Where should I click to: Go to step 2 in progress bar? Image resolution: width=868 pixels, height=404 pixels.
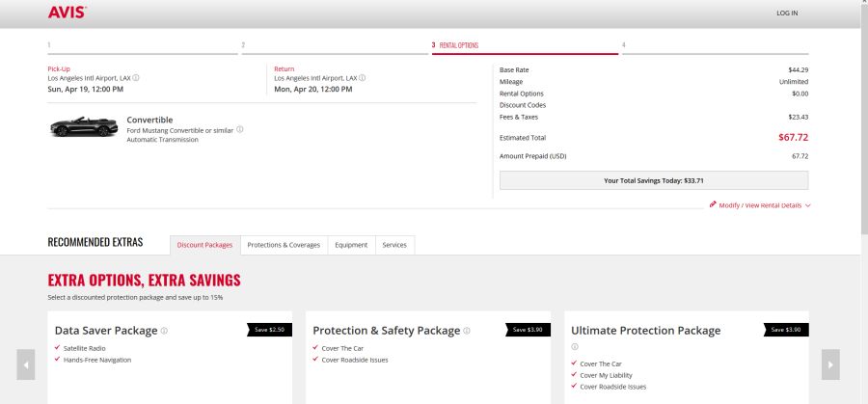(x=243, y=45)
